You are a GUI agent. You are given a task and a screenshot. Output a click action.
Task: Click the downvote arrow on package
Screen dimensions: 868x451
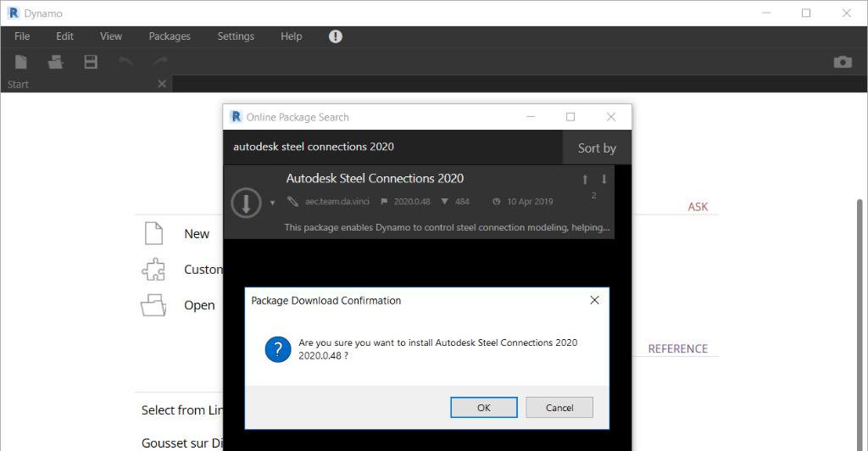(604, 179)
